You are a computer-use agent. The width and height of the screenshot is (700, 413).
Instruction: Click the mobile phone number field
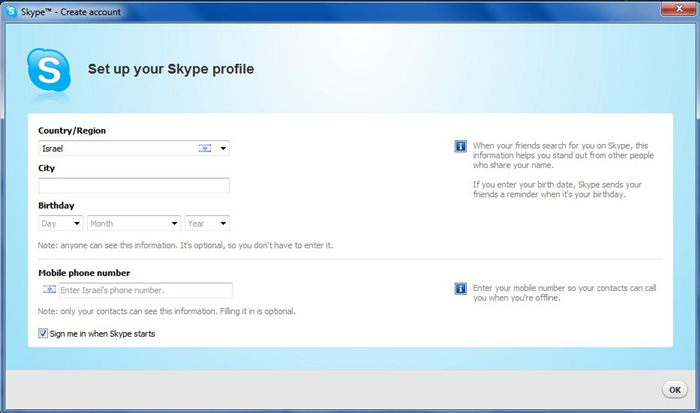(x=146, y=290)
